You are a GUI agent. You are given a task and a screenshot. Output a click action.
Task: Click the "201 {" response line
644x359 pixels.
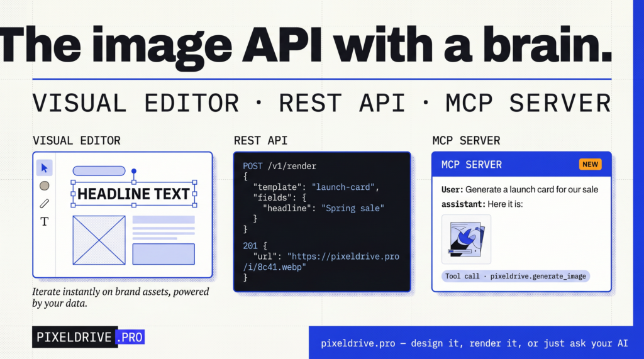pos(255,246)
